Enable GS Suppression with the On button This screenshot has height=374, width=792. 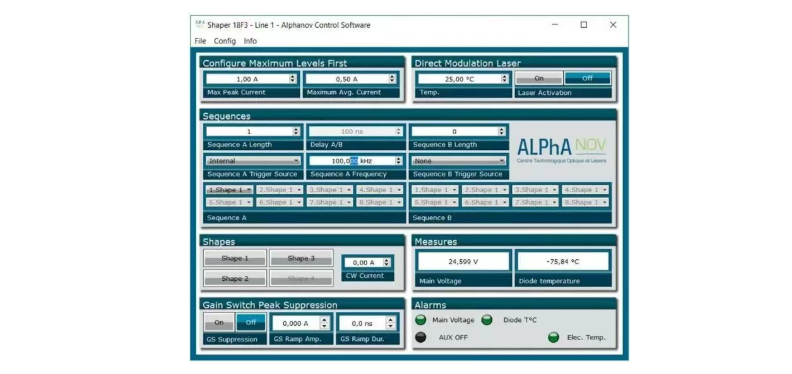coord(219,322)
